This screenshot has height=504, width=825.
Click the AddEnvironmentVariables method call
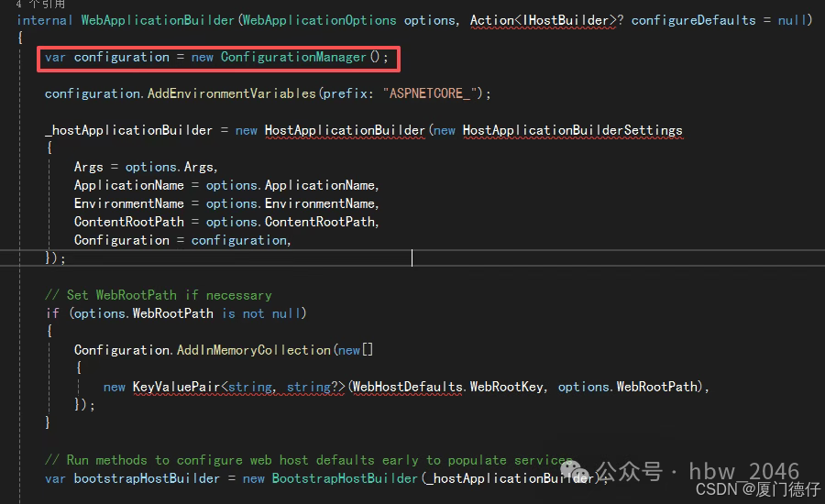232,93
